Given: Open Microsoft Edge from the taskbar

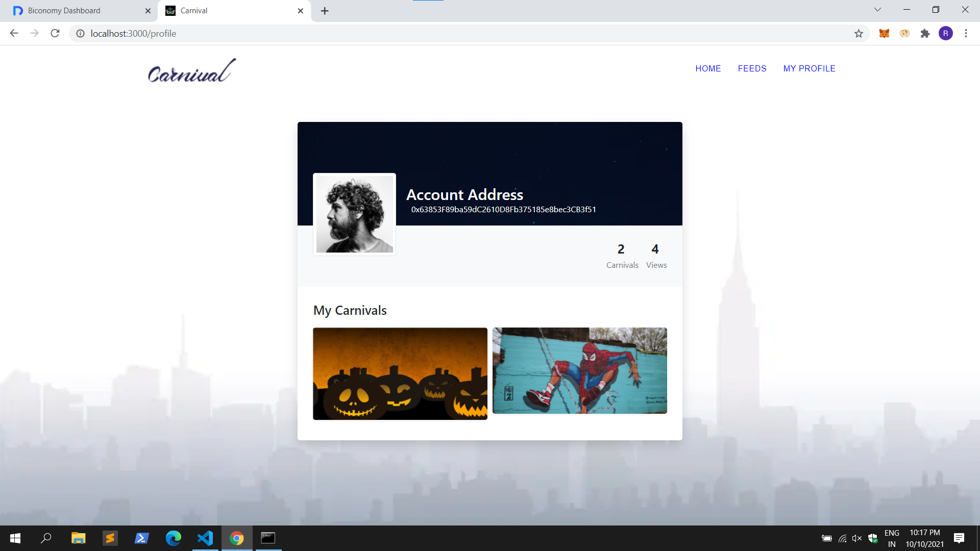Looking at the screenshot, I should pyautogui.click(x=173, y=538).
